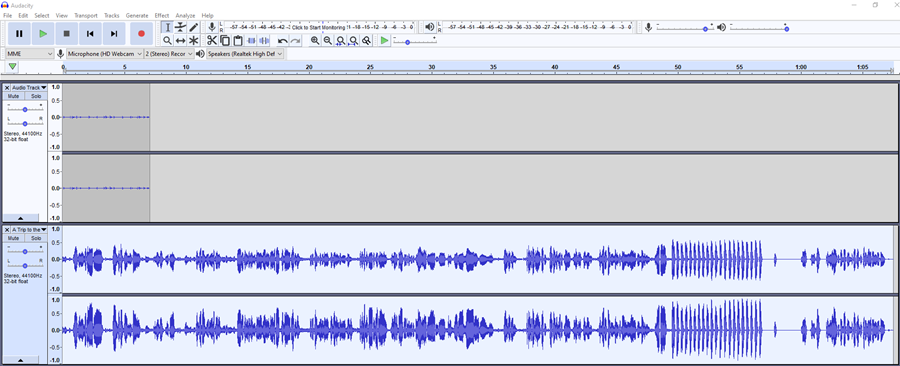Viewport: 900px width, 366px height.
Task: Select the Multi-Tool asterisk icon
Action: [193, 40]
